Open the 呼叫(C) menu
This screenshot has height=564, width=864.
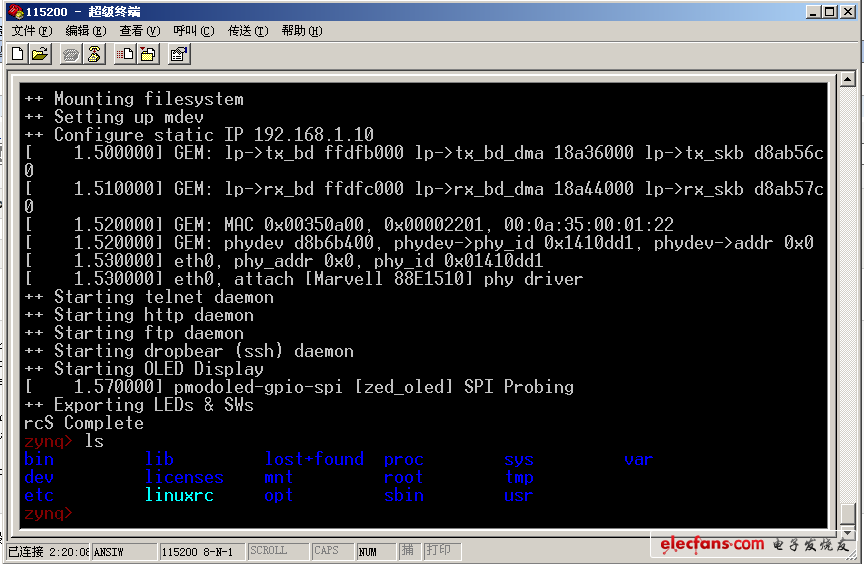pyautogui.click(x=193, y=31)
